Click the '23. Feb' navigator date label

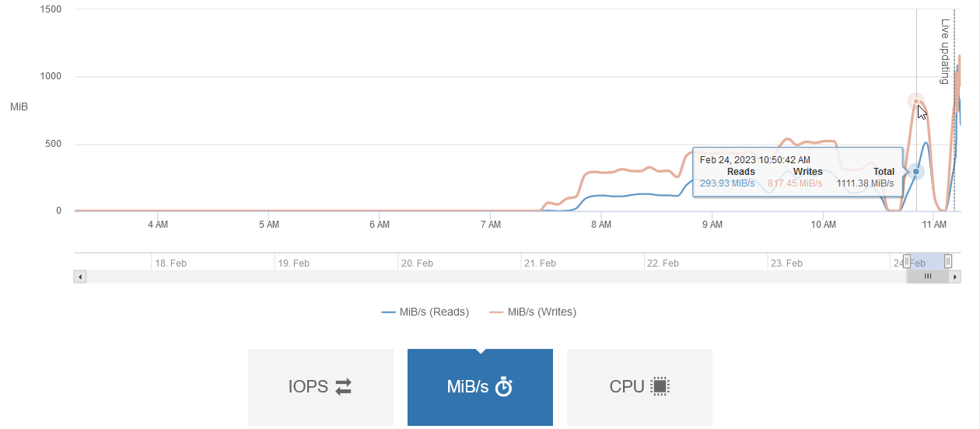[786, 263]
